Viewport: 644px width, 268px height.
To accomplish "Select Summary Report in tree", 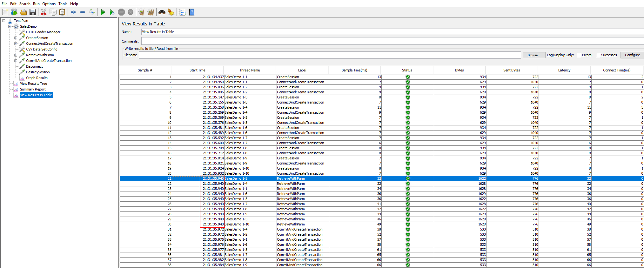I will pyautogui.click(x=33, y=89).
